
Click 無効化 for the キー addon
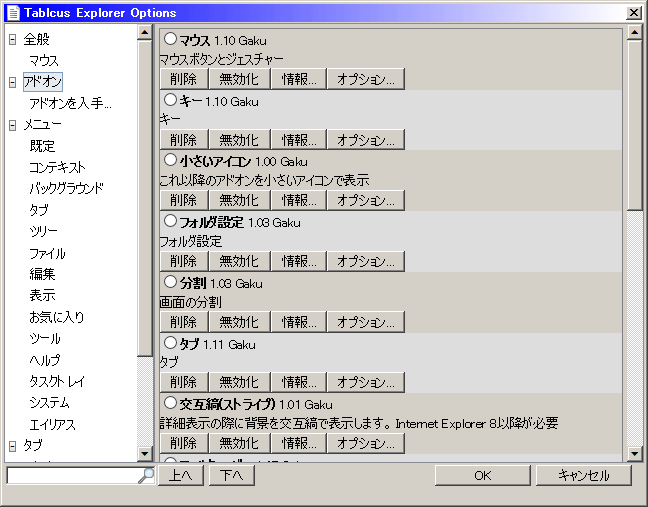[x=238, y=139]
